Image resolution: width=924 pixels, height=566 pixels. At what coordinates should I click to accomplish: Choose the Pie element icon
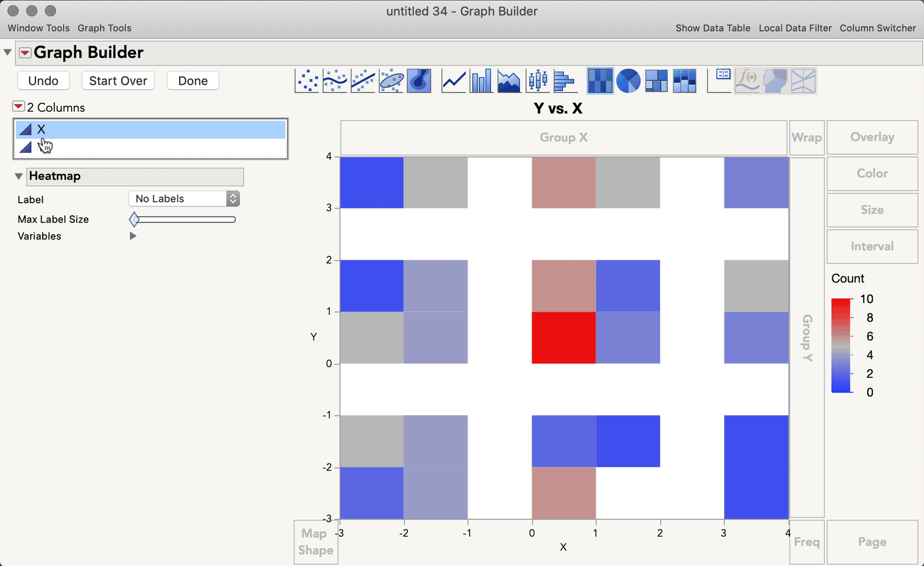point(628,81)
